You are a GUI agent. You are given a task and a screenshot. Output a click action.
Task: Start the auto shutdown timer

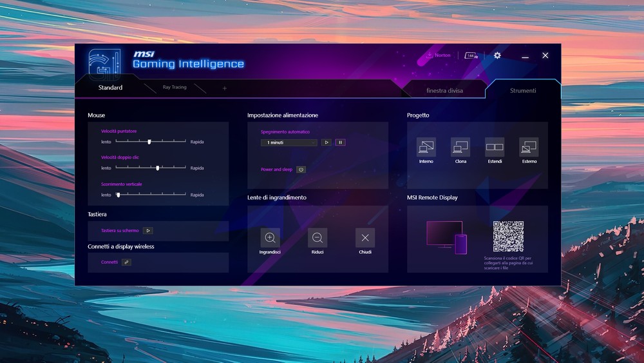pos(326,142)
